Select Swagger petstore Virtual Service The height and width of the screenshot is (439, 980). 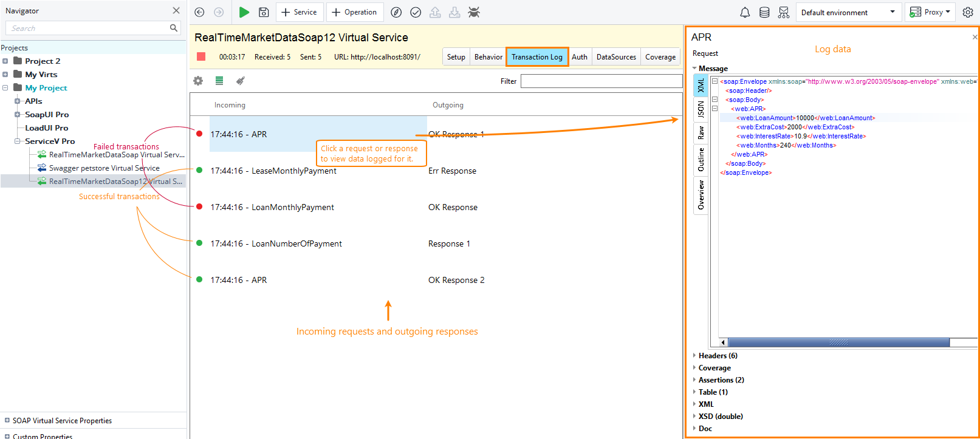click(x=105, y=168)
